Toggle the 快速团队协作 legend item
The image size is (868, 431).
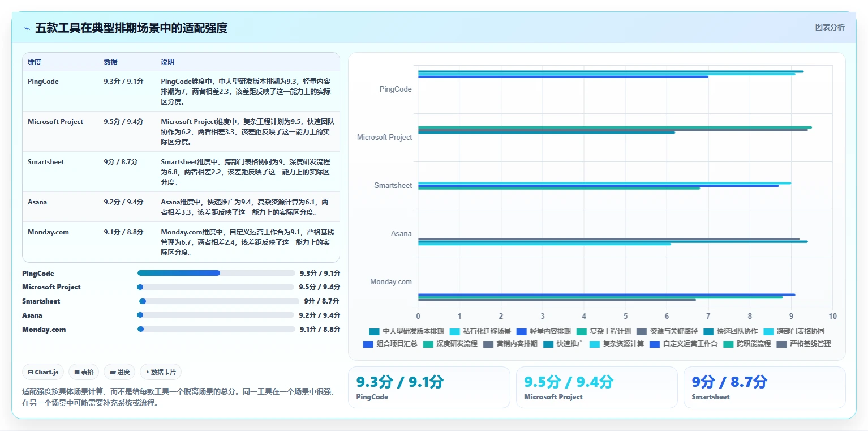(731, 331)
